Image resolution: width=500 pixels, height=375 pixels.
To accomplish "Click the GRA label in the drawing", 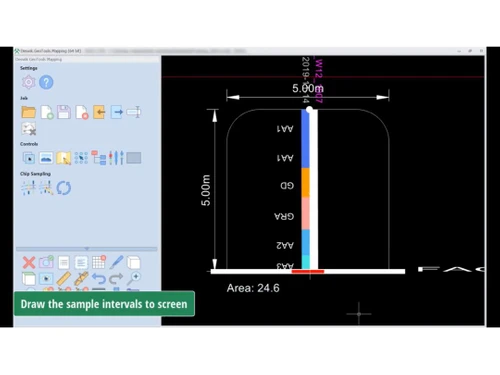I will [x=284, y=216].
